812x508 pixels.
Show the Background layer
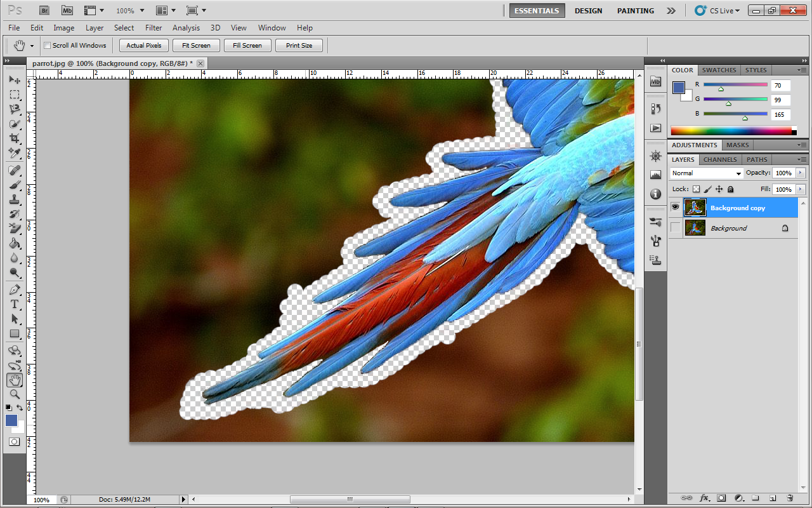[675, 228]
